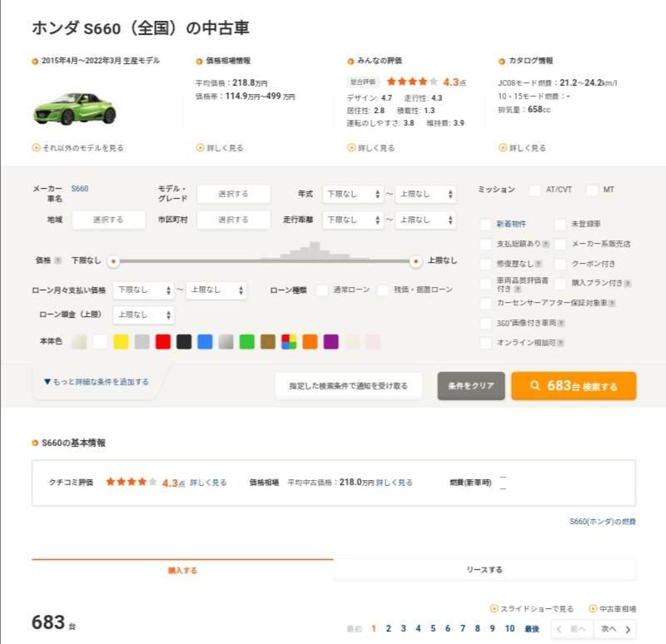Open the モデル・グレード selector
The width and height of the screenshot is (666, 644).
point(234,194)
